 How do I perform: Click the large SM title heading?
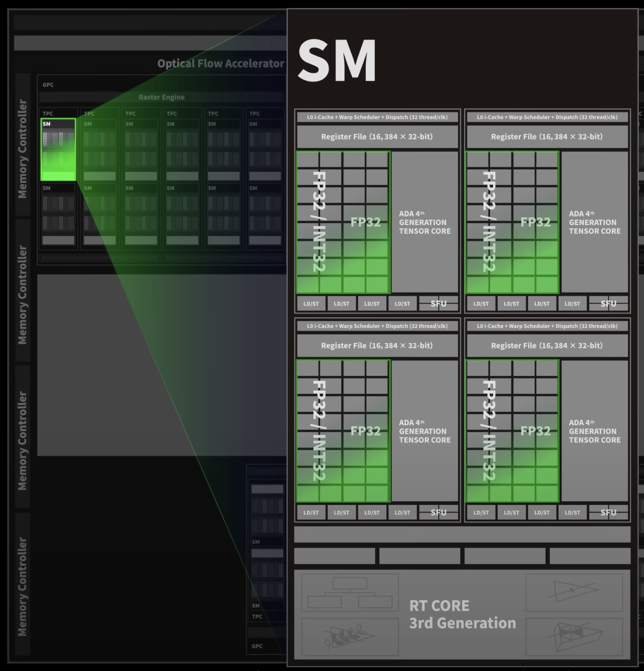[337, 61]
